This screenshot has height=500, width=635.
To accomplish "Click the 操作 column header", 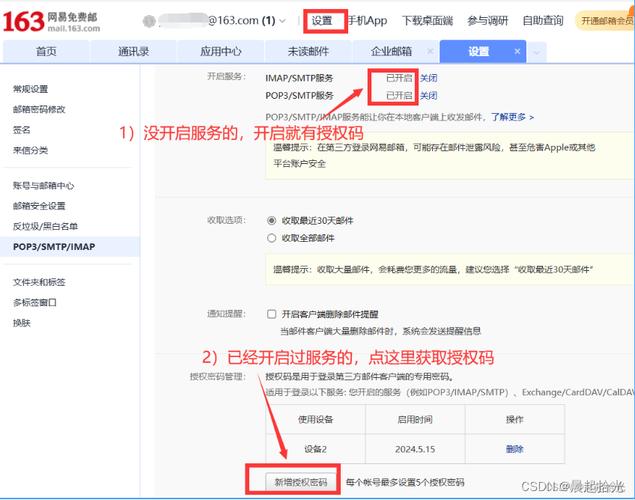I will coord(515,419).
